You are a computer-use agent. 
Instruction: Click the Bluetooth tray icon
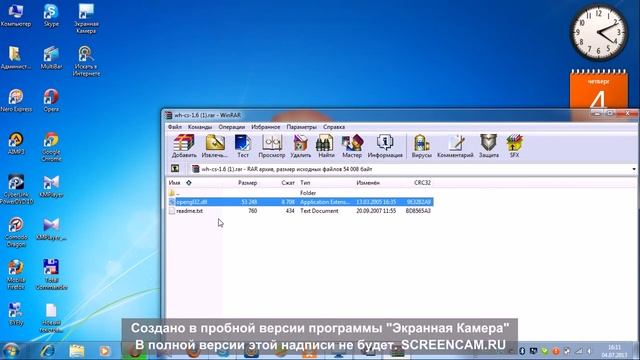[x=522, y=351]
